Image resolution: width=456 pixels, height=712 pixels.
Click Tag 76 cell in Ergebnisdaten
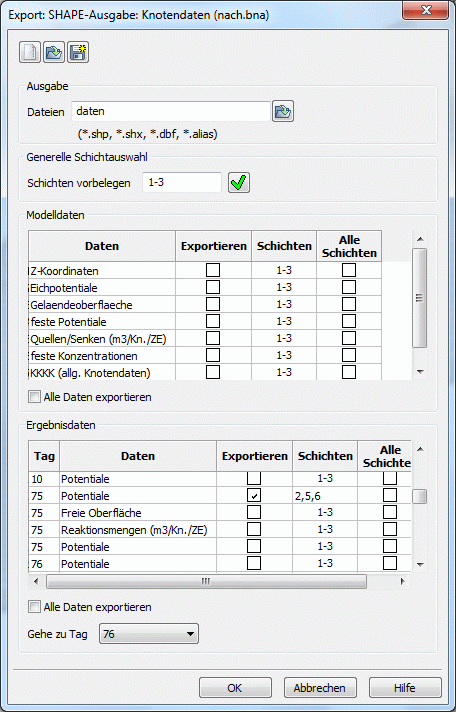[44, 564]
